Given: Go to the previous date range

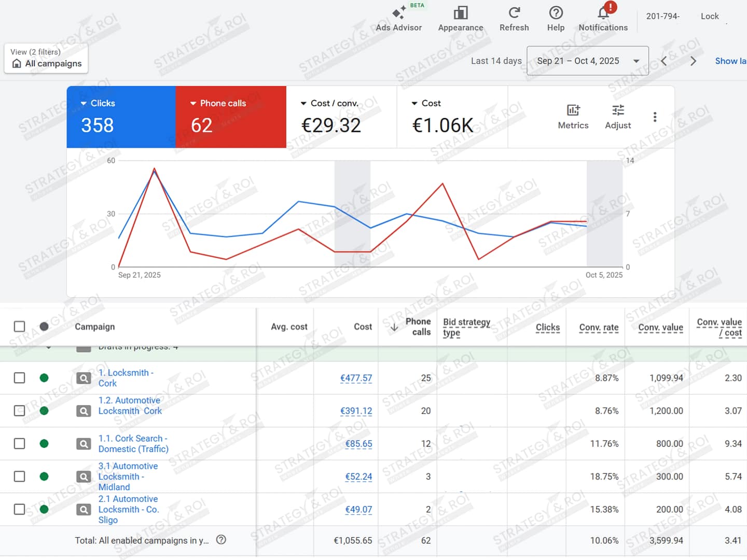Looking at the screenshot, I should click(664, 61).
